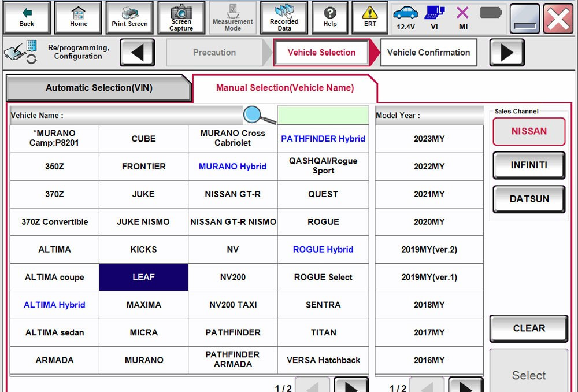Viewport: 578px width, 392px height.
Task: Select the INFINITI sales channel
Action: pyautogui.click(x=528, y=165)
